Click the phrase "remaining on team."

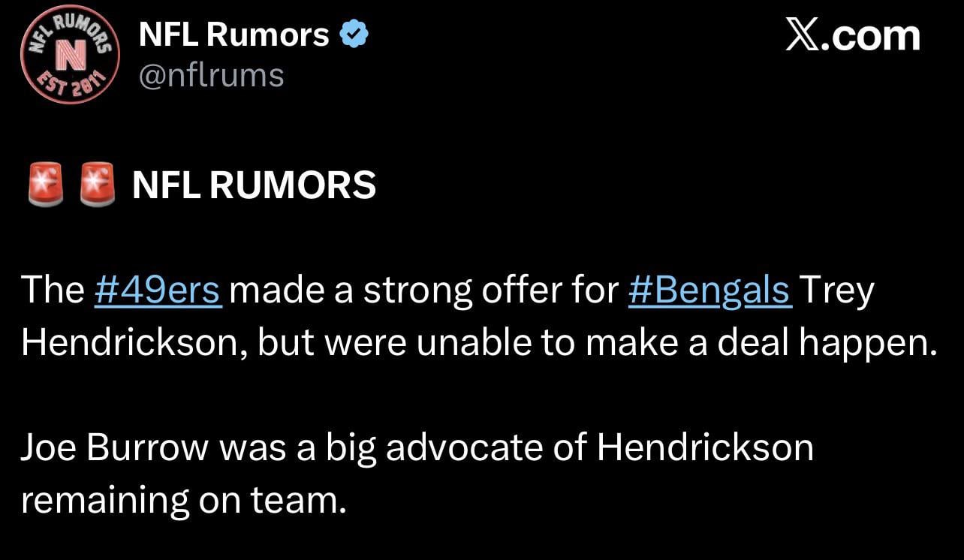pyautogui.click(x=183, y=500)
